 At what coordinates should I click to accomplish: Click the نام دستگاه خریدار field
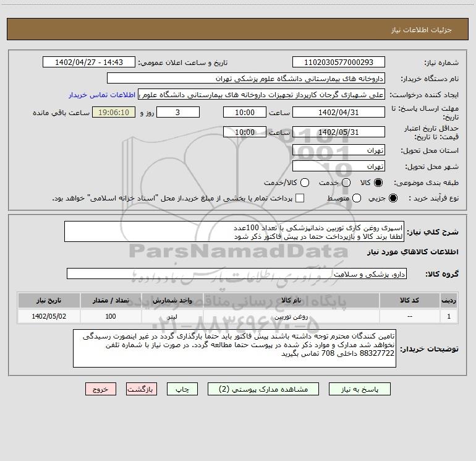(x=246, y=78)
